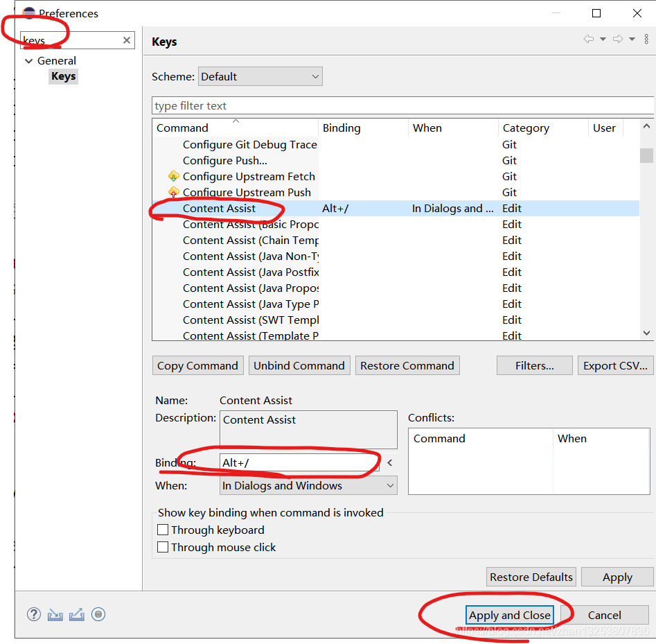
Task: Sort by the User column header
Action: [x=606, y=128]
